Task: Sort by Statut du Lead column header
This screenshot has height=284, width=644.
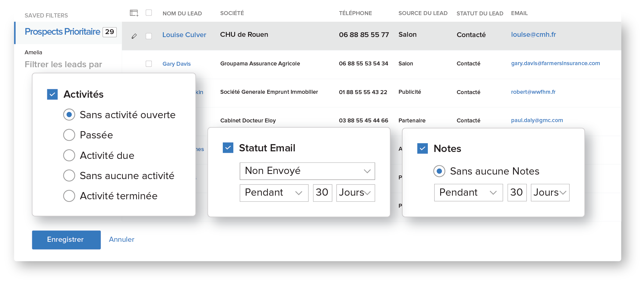Action: coord(480,13)
